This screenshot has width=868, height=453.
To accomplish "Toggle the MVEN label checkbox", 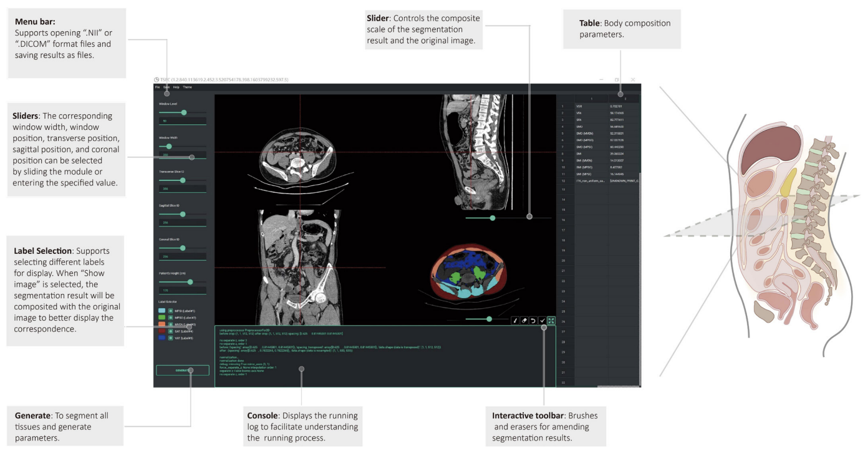I will pos(170,324).
